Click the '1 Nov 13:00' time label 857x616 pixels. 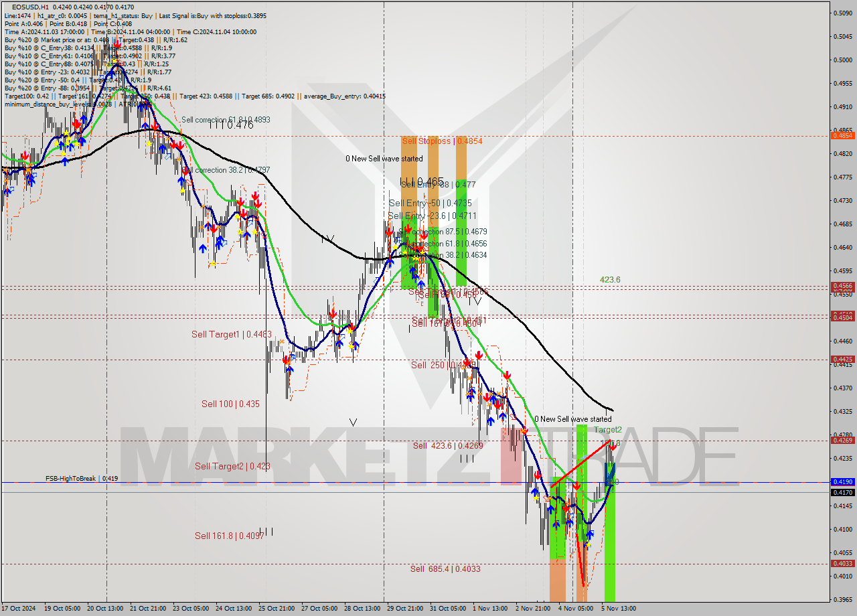(x=490, y=609)
